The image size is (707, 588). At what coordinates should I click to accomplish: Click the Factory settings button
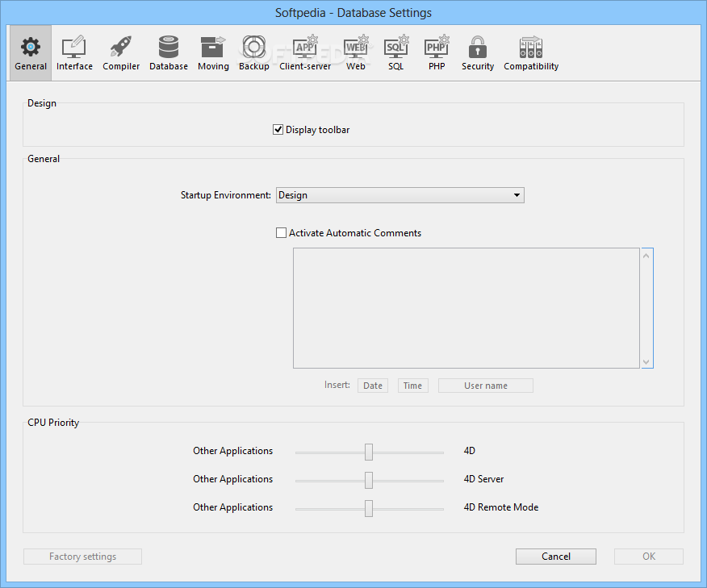[82, 557]
